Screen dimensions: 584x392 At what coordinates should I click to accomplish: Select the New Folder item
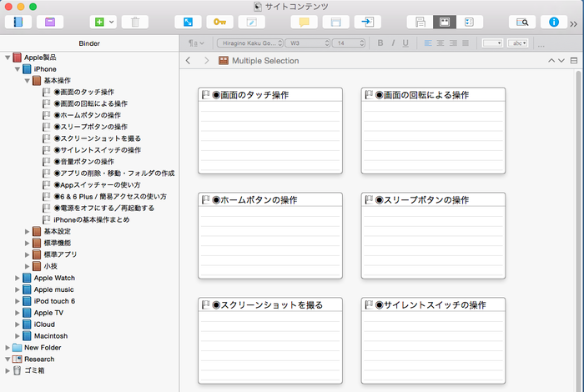coord(43,347)
